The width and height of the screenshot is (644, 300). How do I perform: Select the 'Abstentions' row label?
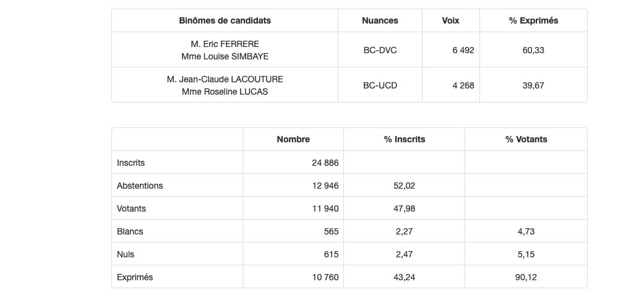point(140,186)
